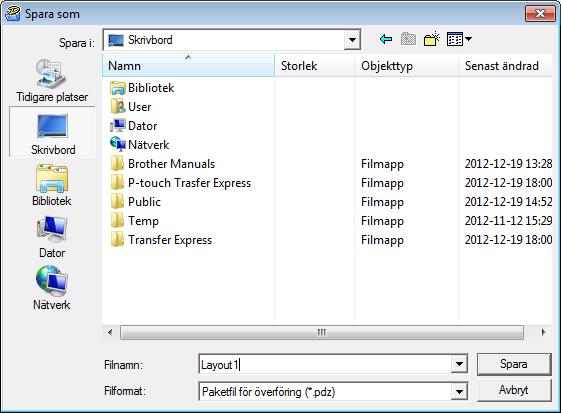
Task: Open Nätverk in the places sidebar
Action: point(52,288)
